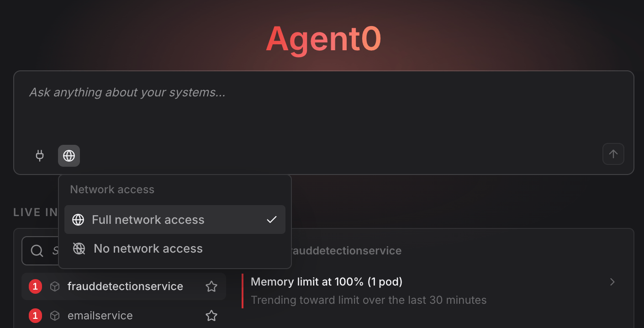Toggle the globe network access button
The image size is (644, 328).
click(x=69, y=156)
